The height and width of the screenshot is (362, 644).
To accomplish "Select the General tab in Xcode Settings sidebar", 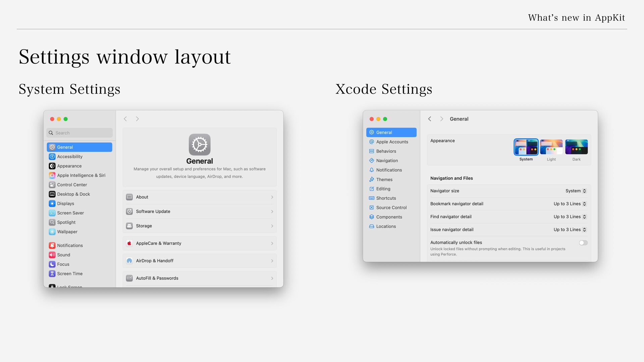I will click(x=391, y=132).
